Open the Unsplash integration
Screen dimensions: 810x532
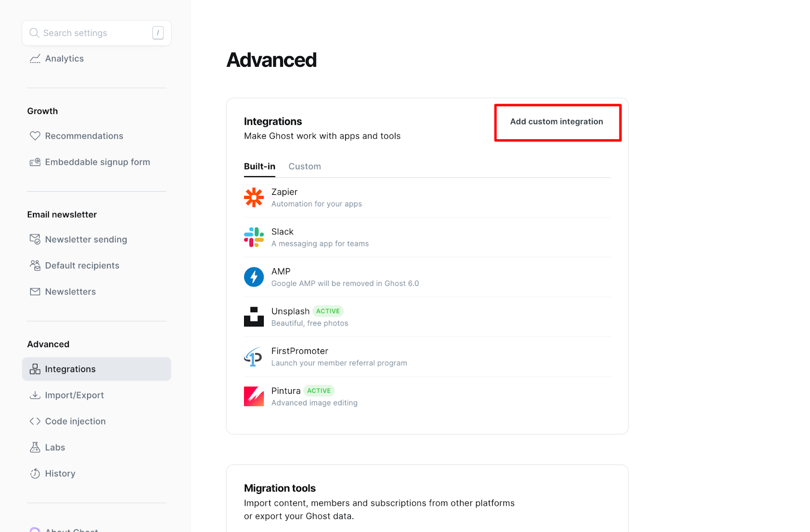[427, 317]
